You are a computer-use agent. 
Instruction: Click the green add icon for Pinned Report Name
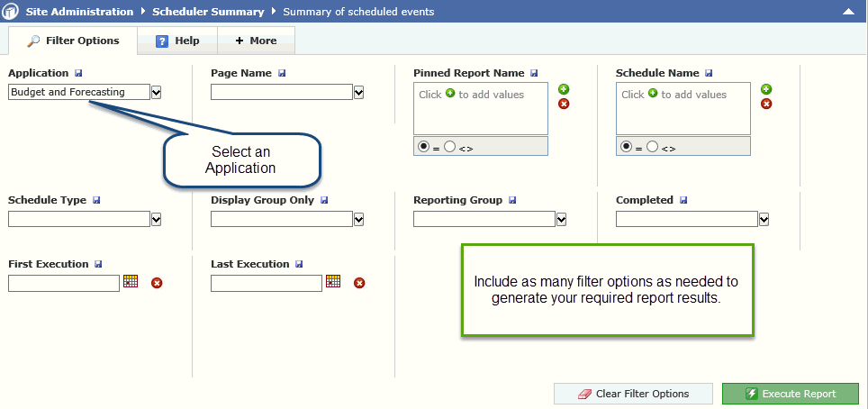(x=564, y=89)
